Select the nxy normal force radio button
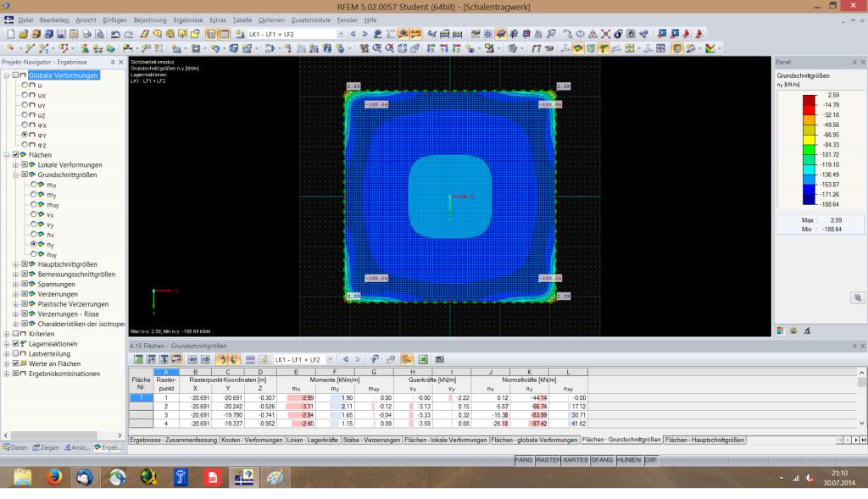868x499 pixels. click(34, 254)
